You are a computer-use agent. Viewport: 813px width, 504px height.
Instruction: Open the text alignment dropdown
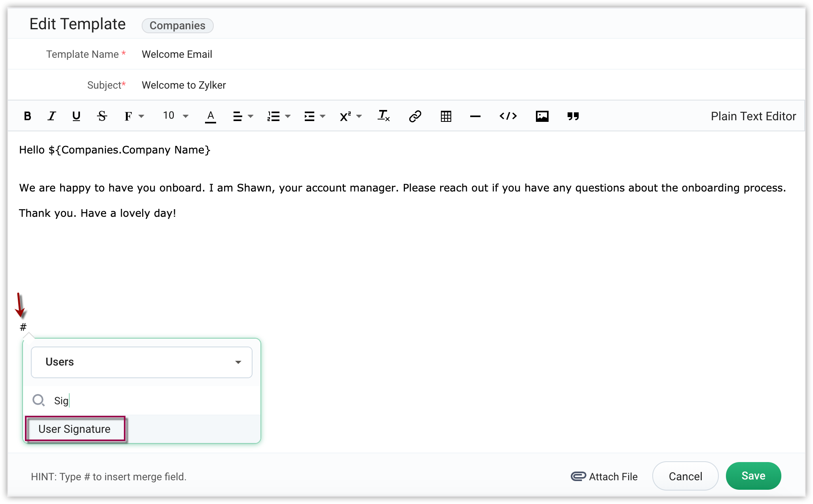click(243, 116)
